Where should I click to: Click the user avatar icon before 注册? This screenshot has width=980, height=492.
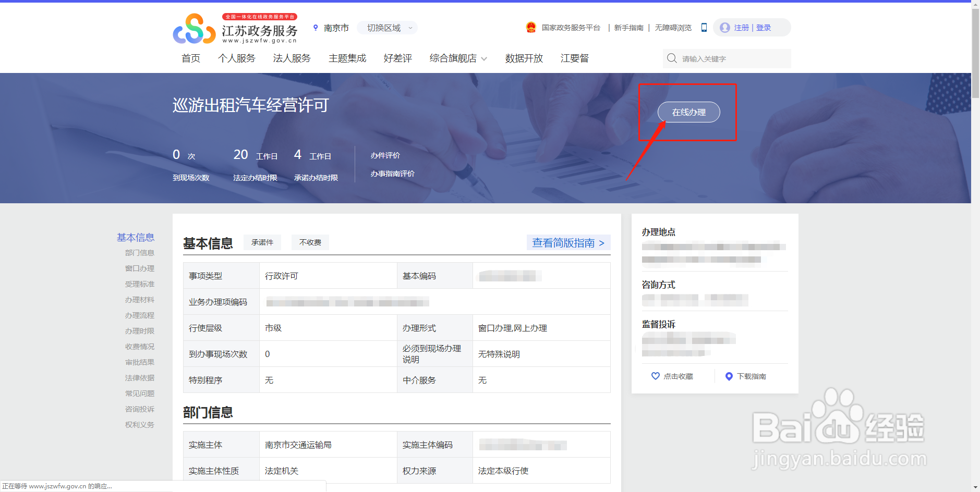pos(725,27)
